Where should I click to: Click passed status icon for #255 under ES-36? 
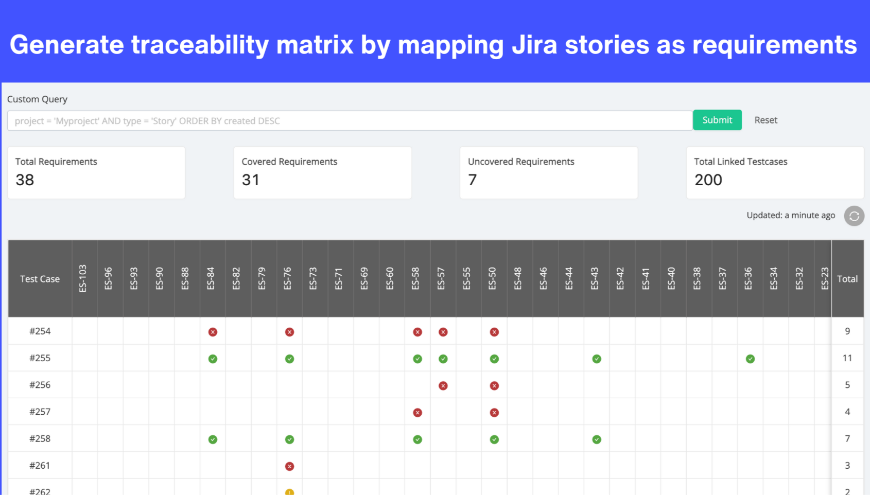pyautogui.click(x=750, y=358)
